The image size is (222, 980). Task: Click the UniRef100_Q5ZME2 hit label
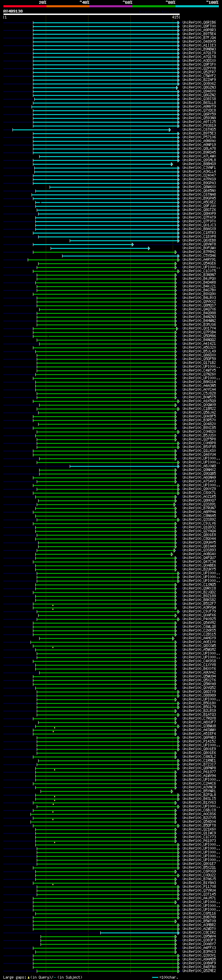pyautogui.click(x=199, y=971)
